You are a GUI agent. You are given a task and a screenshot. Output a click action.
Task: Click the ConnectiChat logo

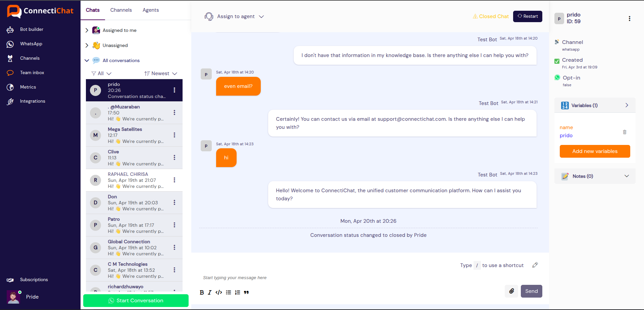pos(40,11)
